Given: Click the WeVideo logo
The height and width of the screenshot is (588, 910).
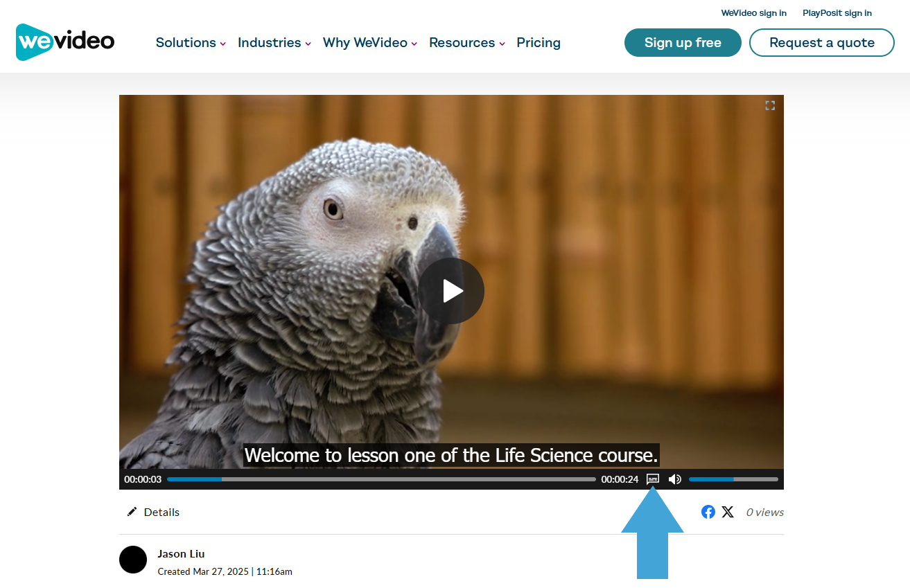Looking at the screenshot, I should click(x=65, y=42).
